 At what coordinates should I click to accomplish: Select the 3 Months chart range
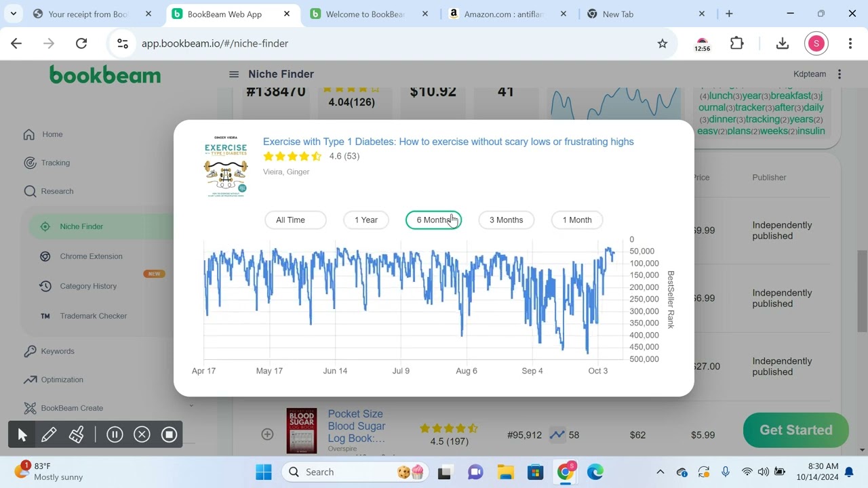click(x=506, y=220)
